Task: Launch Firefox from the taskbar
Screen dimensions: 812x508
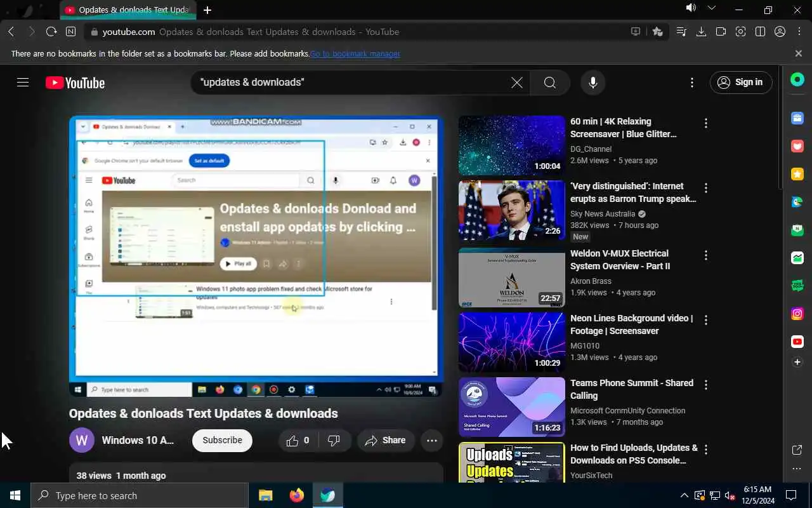Action: click(x=296, y=495)
